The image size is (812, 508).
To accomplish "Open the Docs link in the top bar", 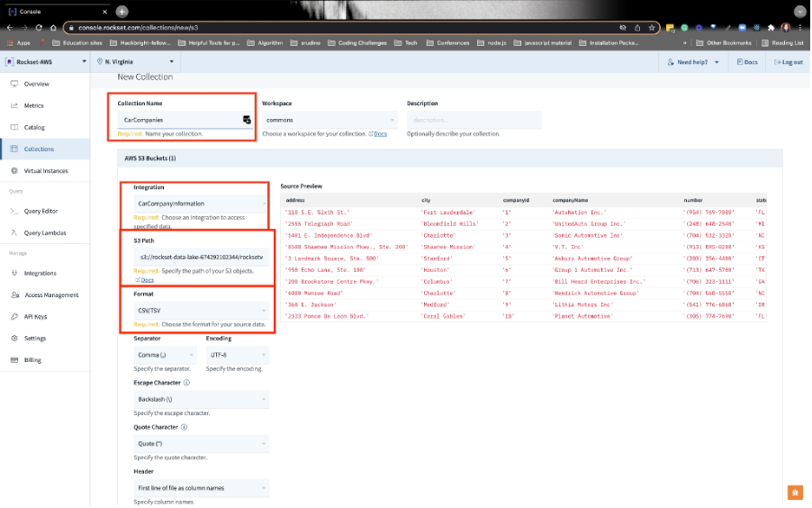I will click(747, 62).
